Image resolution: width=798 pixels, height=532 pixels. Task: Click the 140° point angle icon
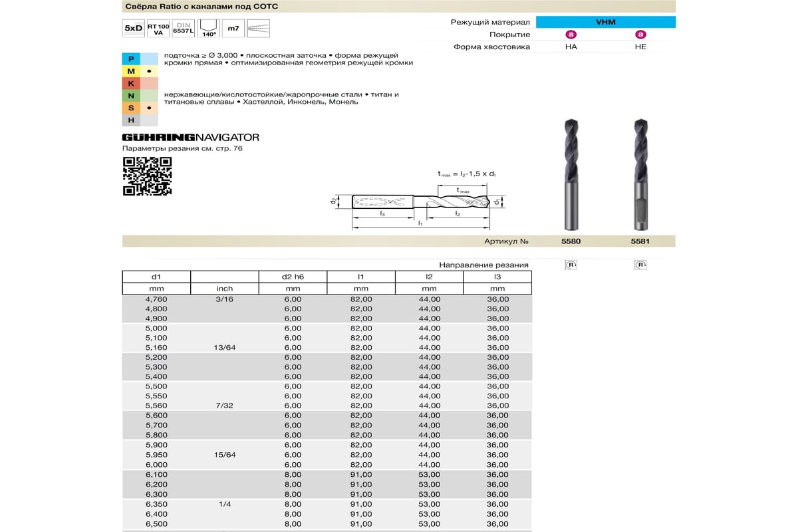click(209, 29)
